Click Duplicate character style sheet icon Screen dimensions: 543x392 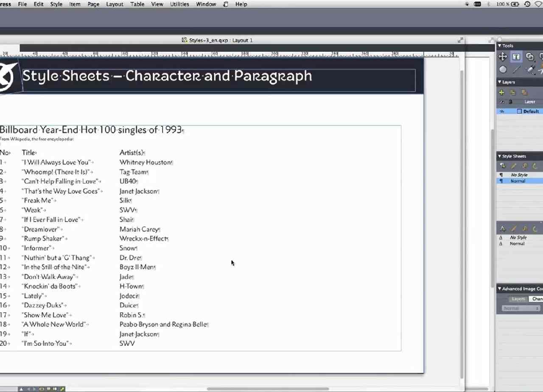[524, 229]
